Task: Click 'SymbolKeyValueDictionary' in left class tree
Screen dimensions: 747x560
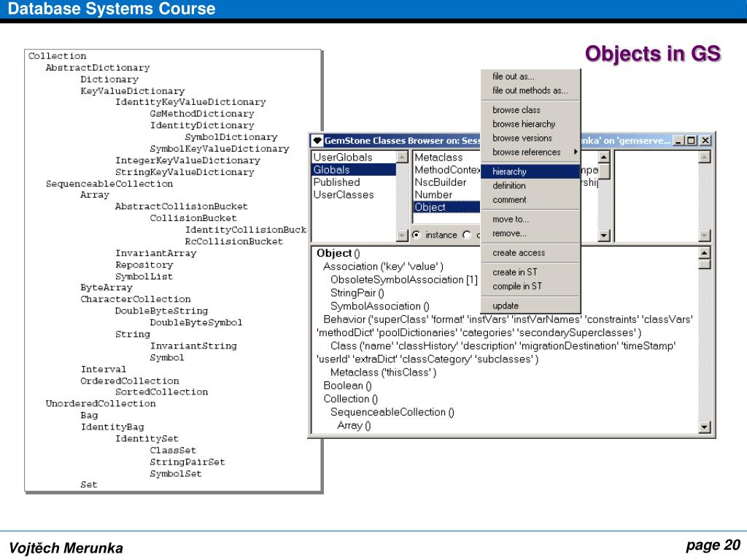Action: pos(220,149)
